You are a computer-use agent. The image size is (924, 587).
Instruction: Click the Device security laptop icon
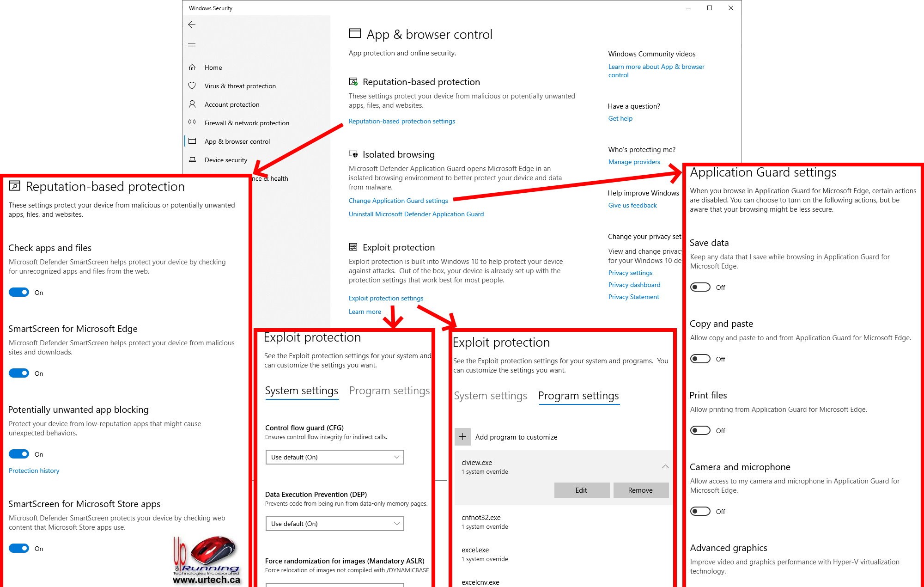[192, 160]
